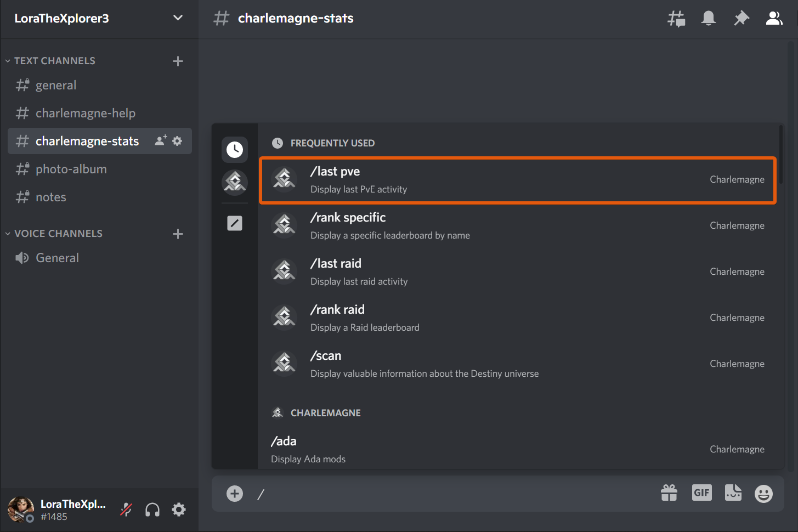This screenshot has width=798, height=532.
Task: Open the charlemagne-help channel
Action: click(x=100, y=114)
